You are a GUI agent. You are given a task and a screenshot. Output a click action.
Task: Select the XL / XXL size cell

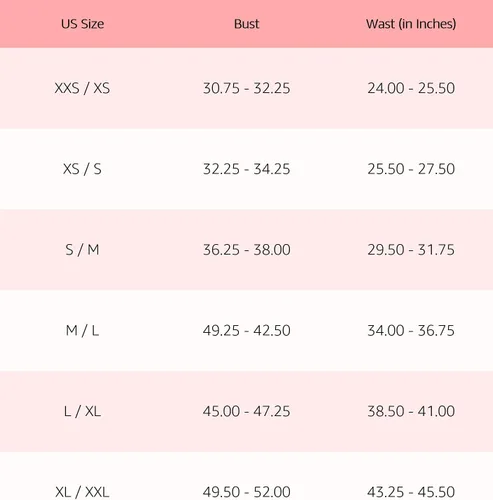point(82,492)
